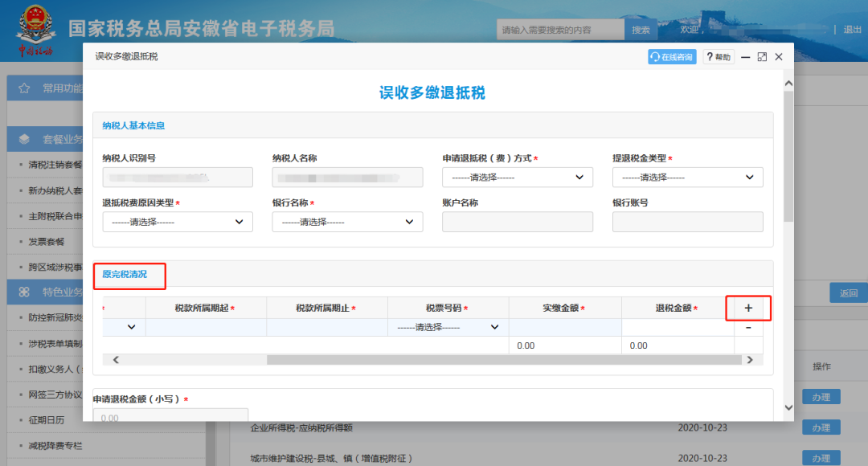868x466 pixels.
Task: Click the topmost 办理 button under 操作
Action: [x=821, y=397]
